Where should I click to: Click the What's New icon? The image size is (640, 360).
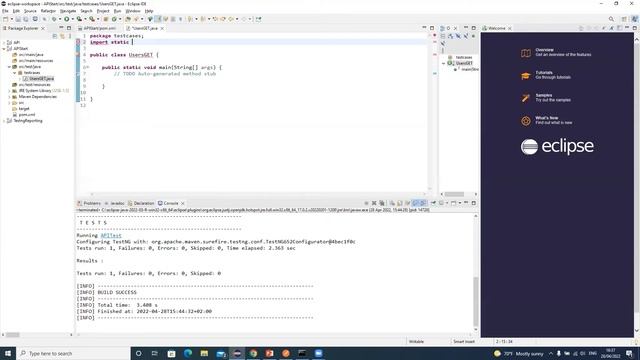point(526,121)
